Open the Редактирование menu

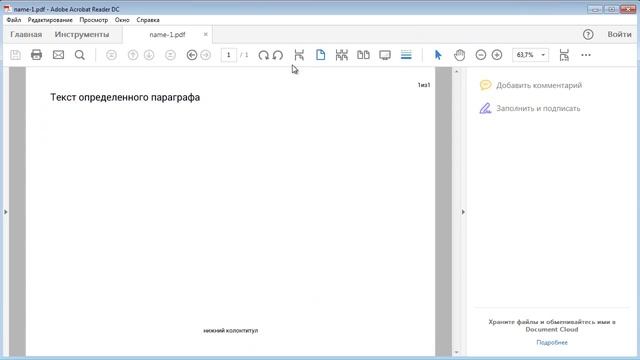[x=50, y=20]
